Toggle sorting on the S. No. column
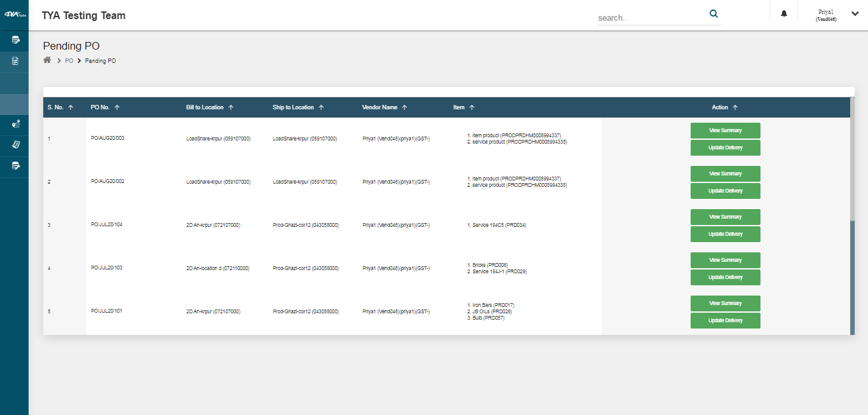 pos(72,107)
